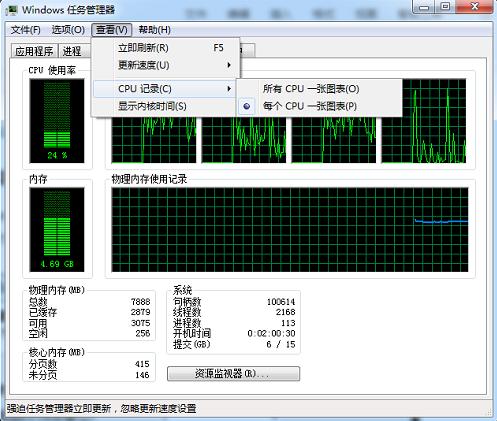Open the 选项(O) menu

pyautogui.click(x=68, y=30)
